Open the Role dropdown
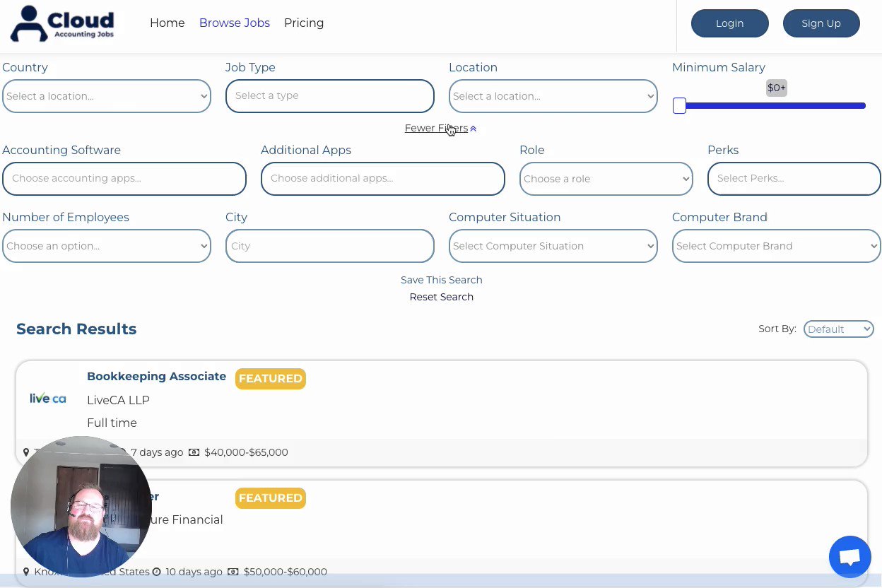 pos(606,179)
